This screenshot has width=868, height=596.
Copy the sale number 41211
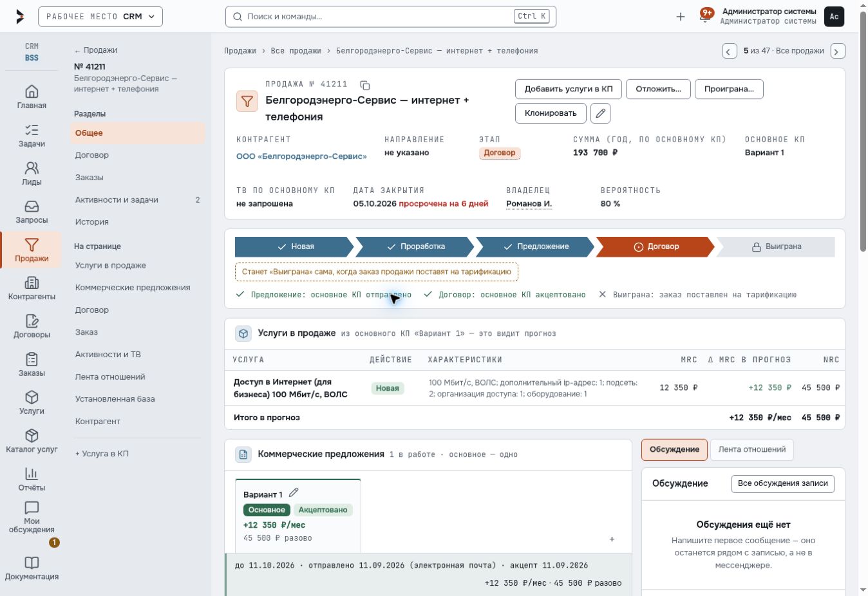point(364,85)
